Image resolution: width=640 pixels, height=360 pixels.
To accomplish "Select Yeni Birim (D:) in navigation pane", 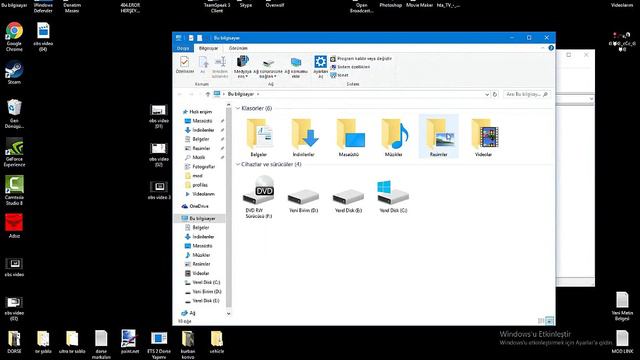I will [203, 291].
